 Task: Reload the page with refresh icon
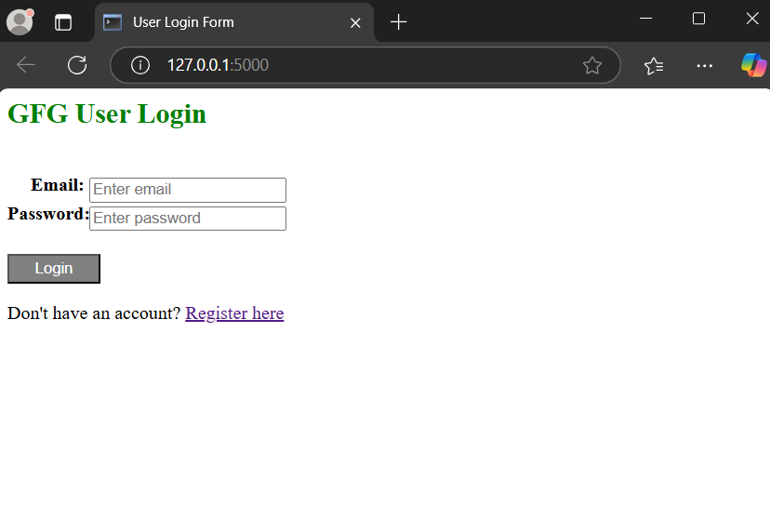click(77, 65)
